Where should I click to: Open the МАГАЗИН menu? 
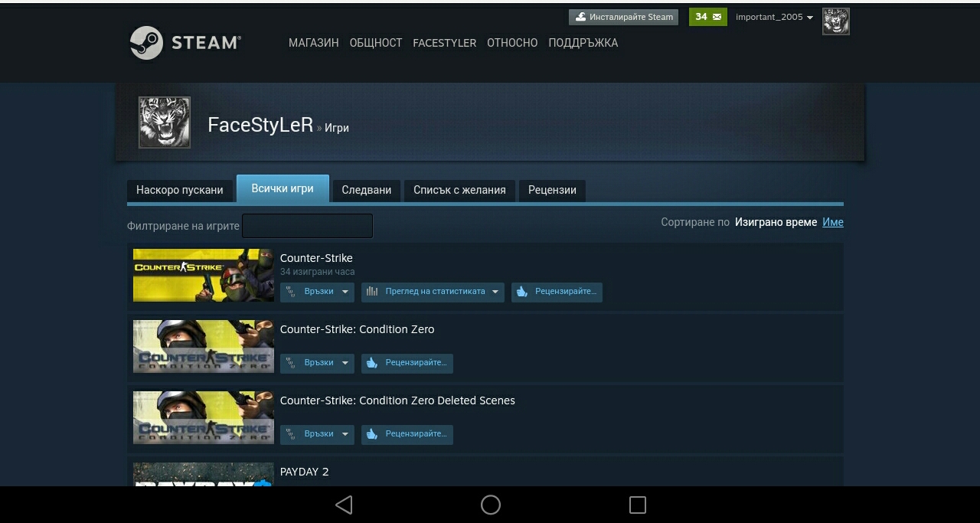point(314,43)
